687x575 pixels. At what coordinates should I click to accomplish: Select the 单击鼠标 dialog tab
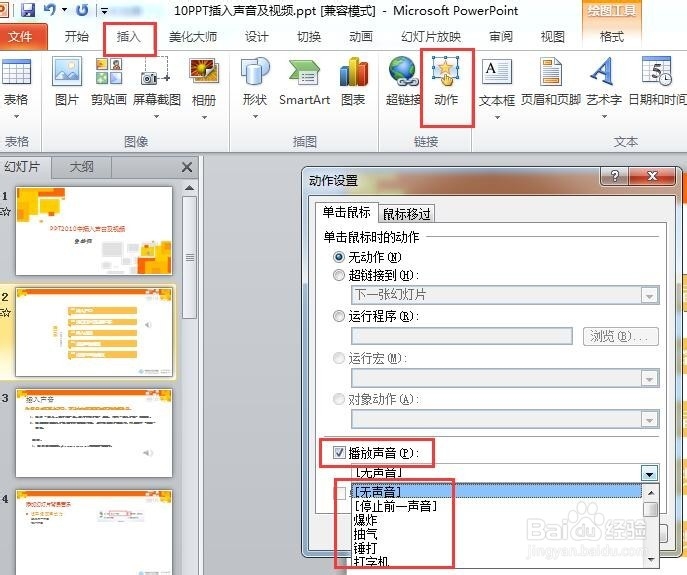tap(346, 213)
